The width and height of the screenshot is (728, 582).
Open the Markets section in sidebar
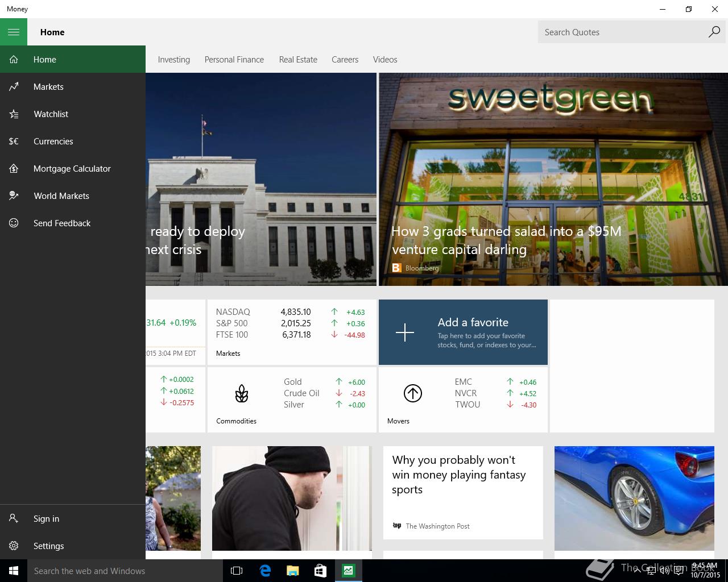tap(73, 86)
